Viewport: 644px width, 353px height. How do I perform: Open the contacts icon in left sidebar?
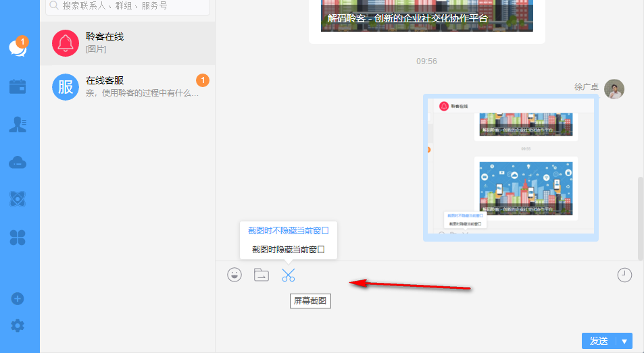[18, 124]
